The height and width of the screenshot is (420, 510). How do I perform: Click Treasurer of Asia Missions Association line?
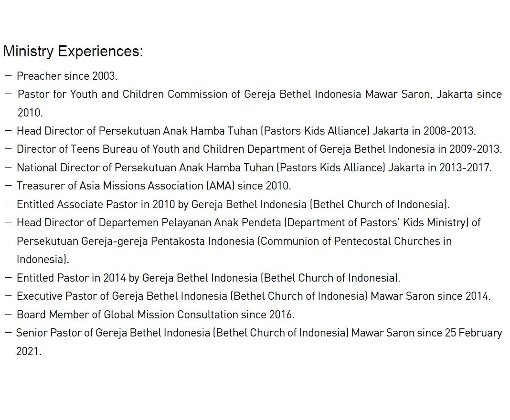(153, 186)
